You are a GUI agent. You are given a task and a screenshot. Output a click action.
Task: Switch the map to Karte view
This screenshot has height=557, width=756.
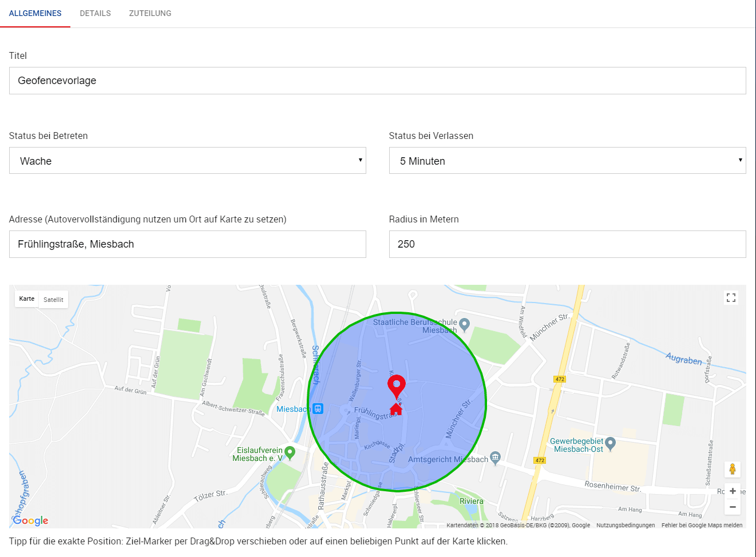[x=26, y=299]
